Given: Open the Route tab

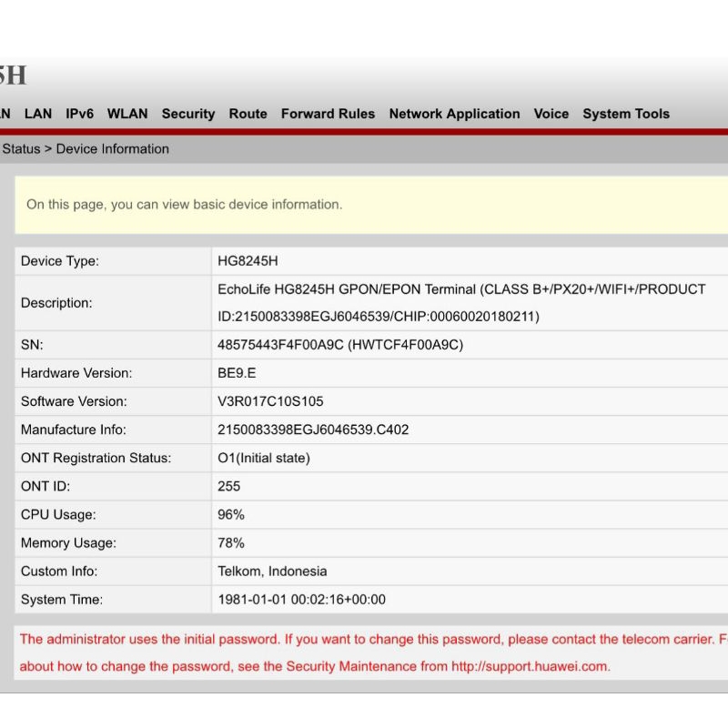Looking at the screenshot, I should point(248,114).
